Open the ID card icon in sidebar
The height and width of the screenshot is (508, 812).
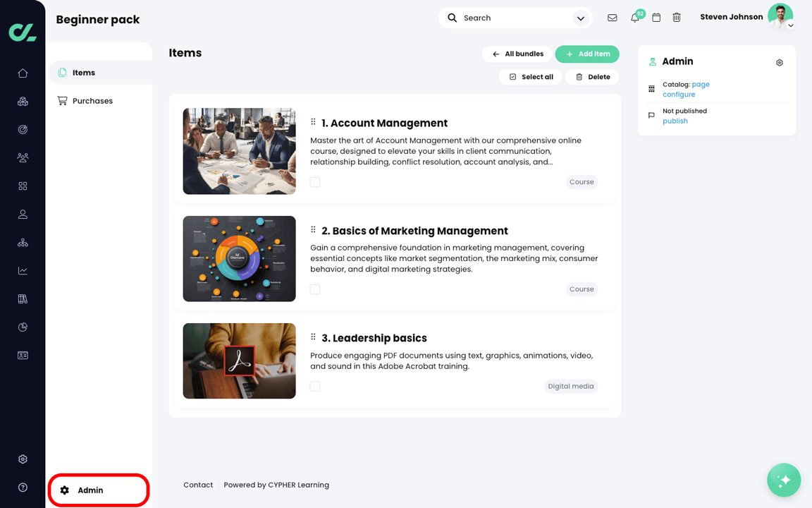point(23,355)
